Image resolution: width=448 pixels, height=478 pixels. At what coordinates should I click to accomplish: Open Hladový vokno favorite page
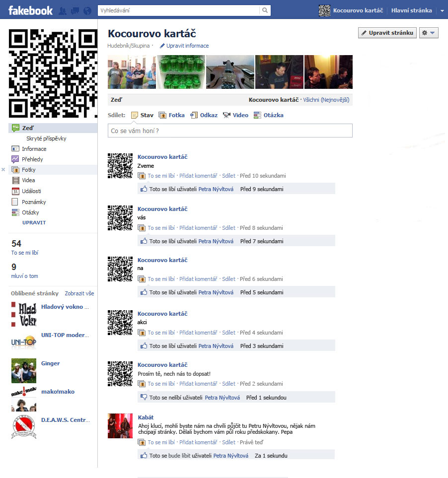coord(65,307)
